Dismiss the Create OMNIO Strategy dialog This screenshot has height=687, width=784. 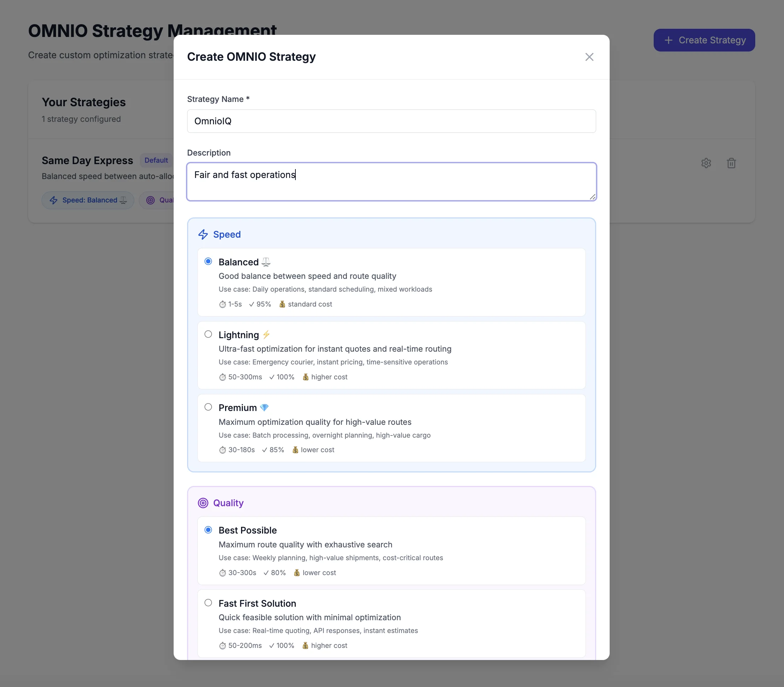(x=589, y=57)
